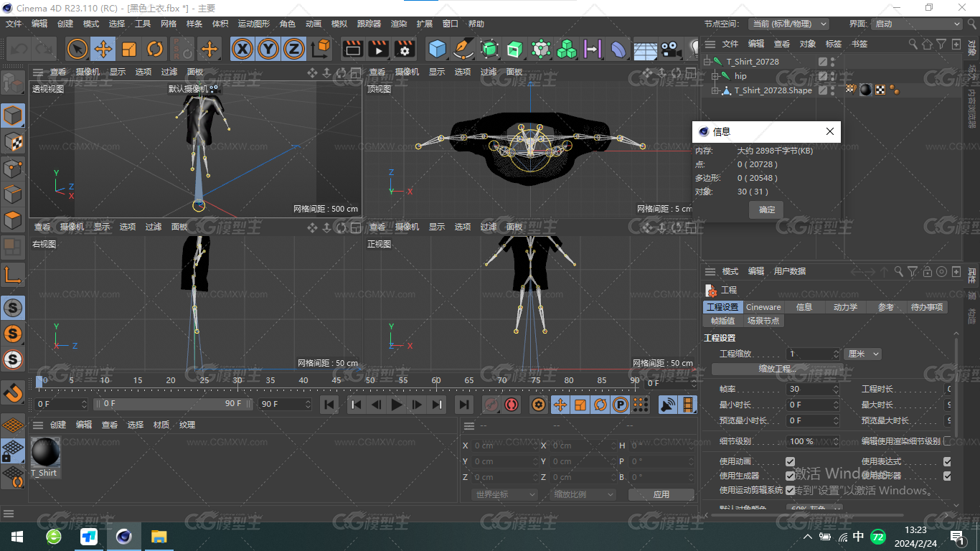The image size is (980, 551).
Task: Click the 应用 button
Action: 661,494
